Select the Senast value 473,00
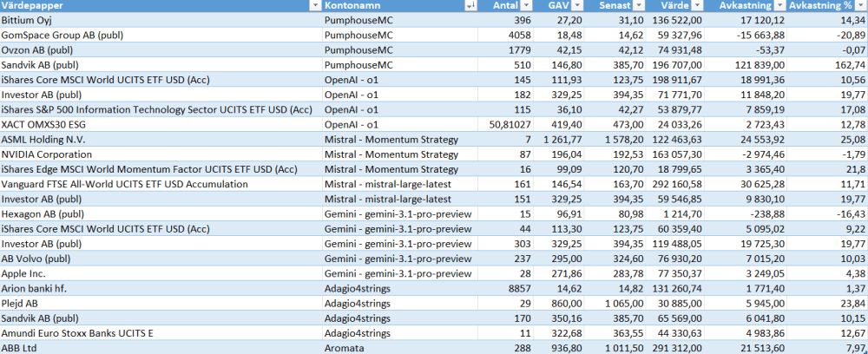868x354 pixels. coord(615,124)
